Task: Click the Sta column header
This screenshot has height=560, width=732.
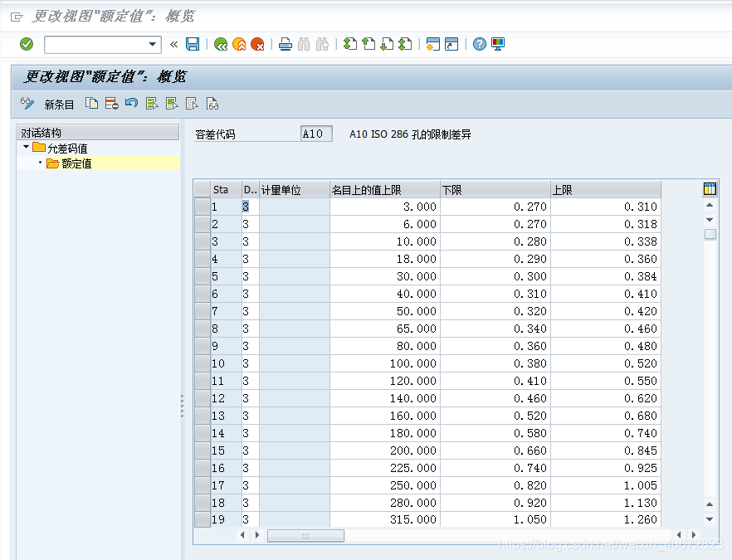Action: [226, 190]
